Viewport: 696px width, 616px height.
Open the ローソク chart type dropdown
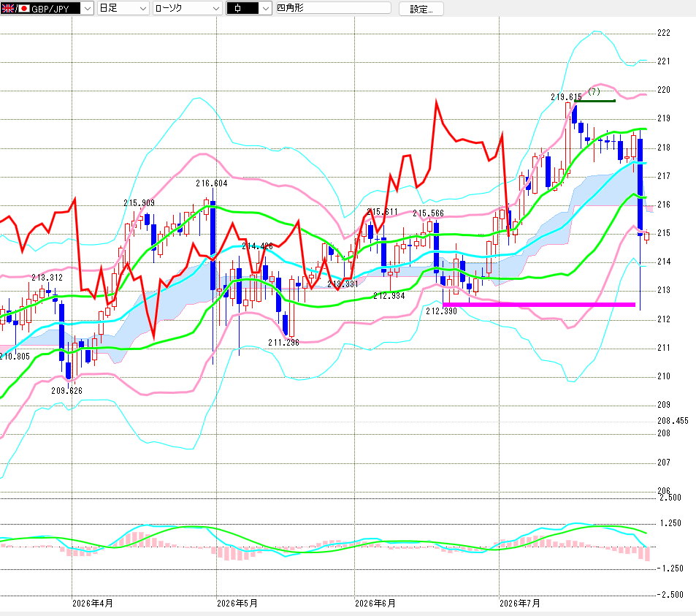coord(187,8)
